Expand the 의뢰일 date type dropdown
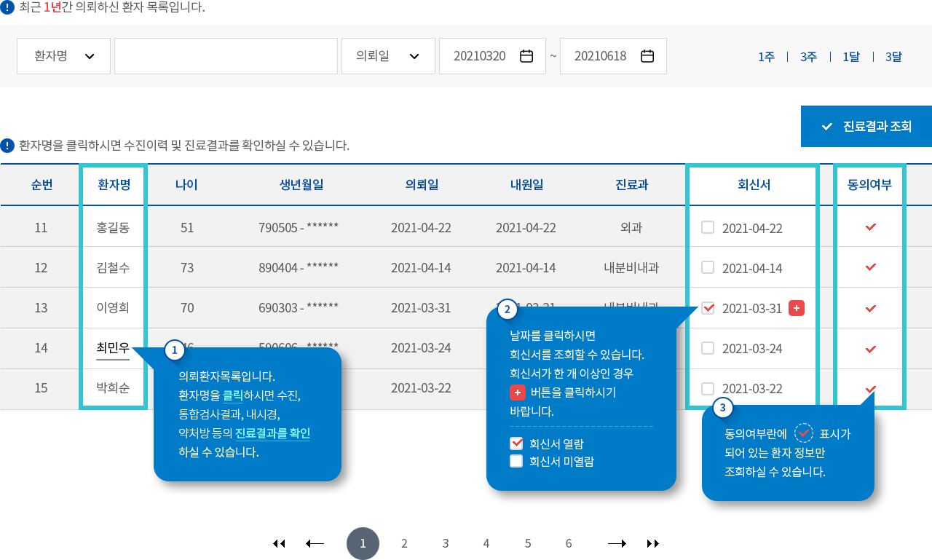932x560 pixels. (388, 56)
